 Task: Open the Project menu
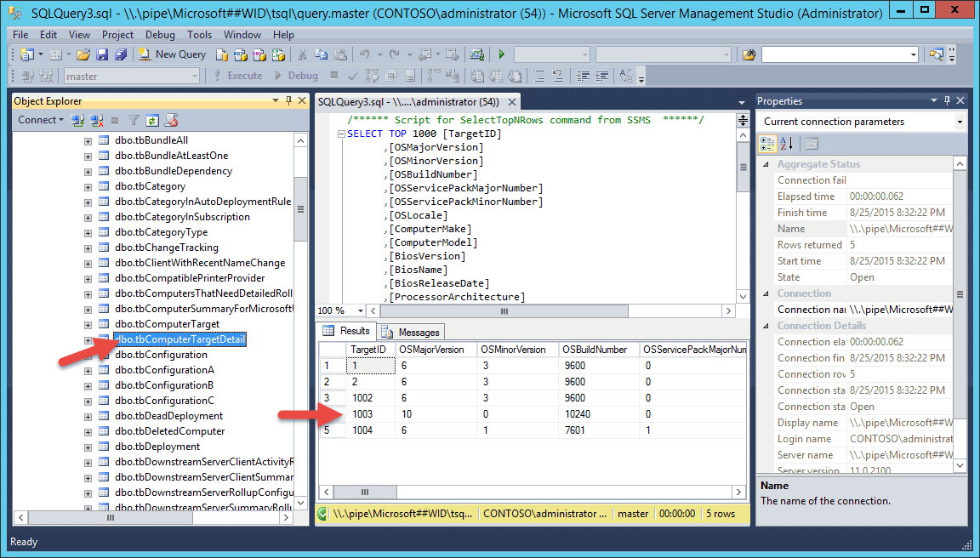[x=117, y=35]
